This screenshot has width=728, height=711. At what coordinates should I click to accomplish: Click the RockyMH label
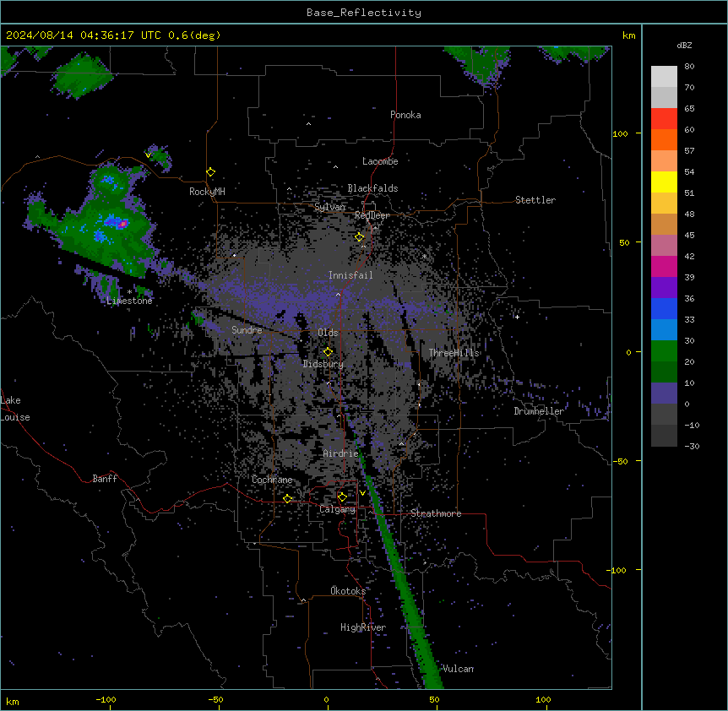tap(207, 192)
